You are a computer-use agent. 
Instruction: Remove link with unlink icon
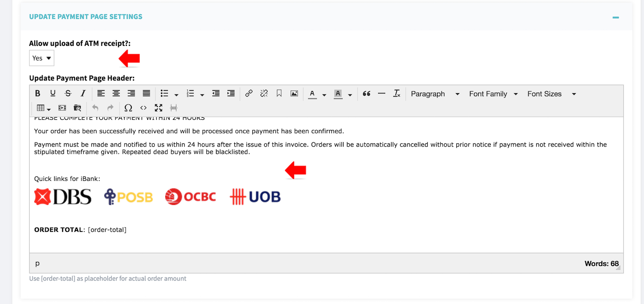tap(264, 94)
